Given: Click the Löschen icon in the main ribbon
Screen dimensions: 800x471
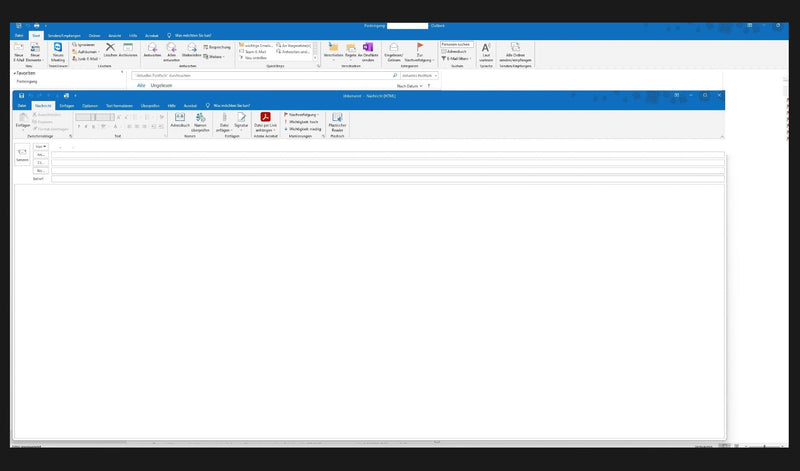Looking at the screenshot, I should (x=110, y=50).
